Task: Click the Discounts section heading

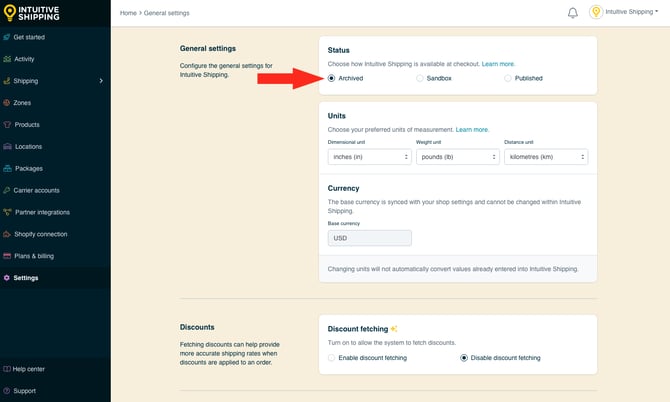Action: (x=197, y=327)
